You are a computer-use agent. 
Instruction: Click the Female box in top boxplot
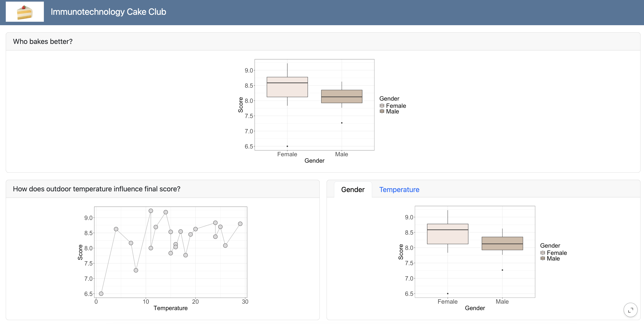(x=287, y=87)
